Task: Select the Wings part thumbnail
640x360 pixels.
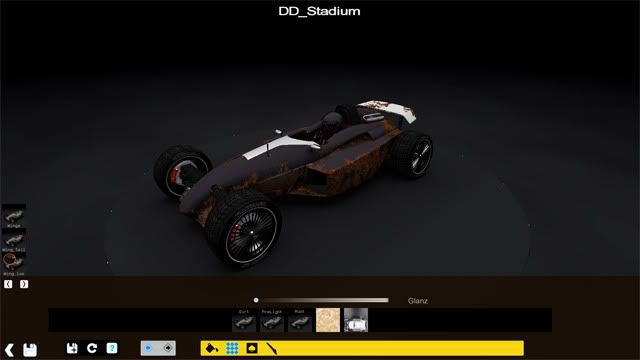Action: point(14,216)
